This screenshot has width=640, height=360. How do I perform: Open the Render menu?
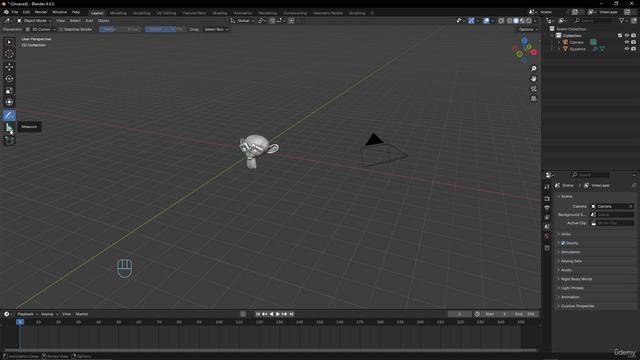click(x=41, y=12)
